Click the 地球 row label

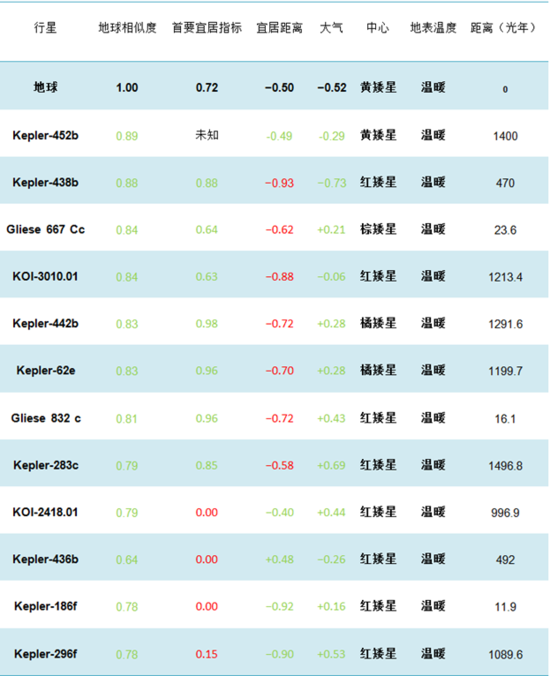pyautogui.click(x=45, y=87)
